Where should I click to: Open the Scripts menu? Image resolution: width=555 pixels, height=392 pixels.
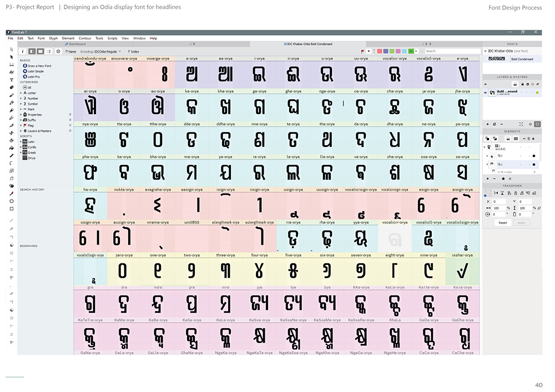click(113, 38)
